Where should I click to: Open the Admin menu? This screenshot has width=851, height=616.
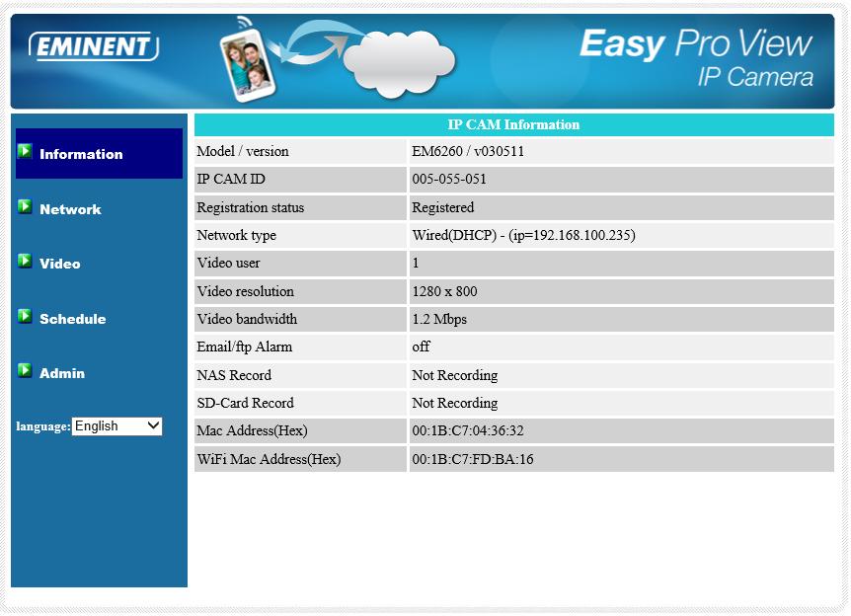[62, 373]
